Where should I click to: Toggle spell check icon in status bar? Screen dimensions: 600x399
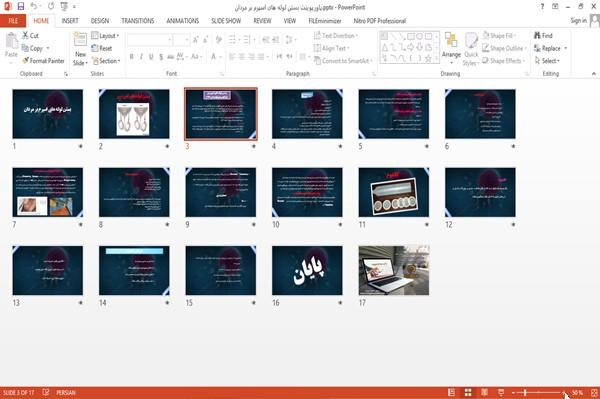(46, 392)
